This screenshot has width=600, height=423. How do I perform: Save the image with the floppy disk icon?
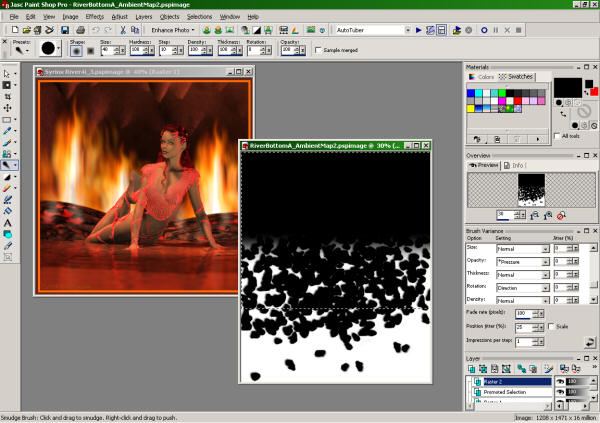click(65, 30)
